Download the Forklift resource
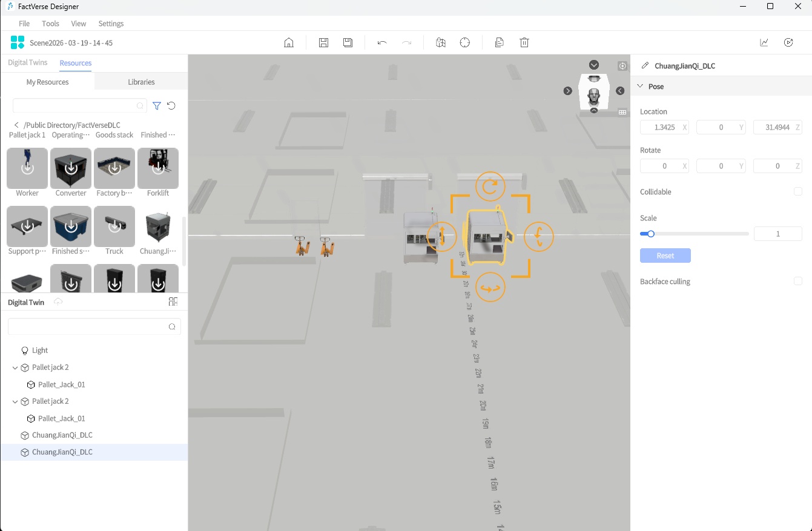Screen dimensions: 812x531 [x=158, y=168]
